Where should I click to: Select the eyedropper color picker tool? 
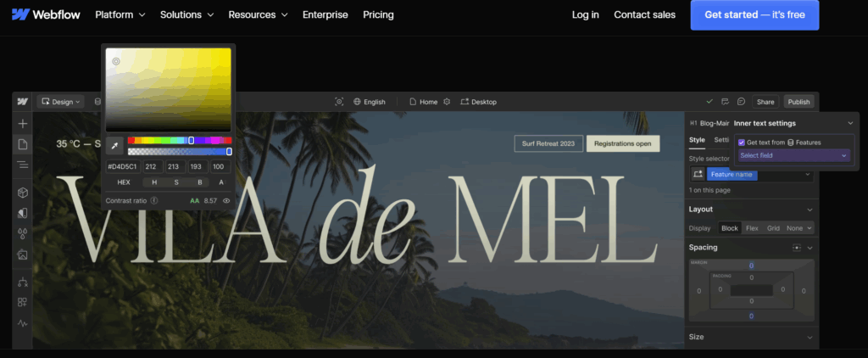coord(114,146)
